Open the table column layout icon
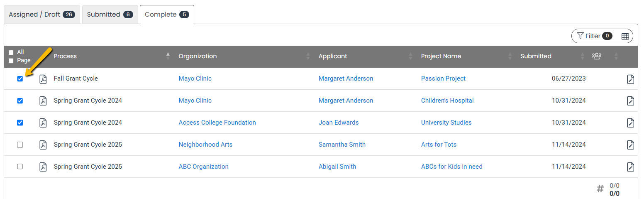 coord(625,36)
